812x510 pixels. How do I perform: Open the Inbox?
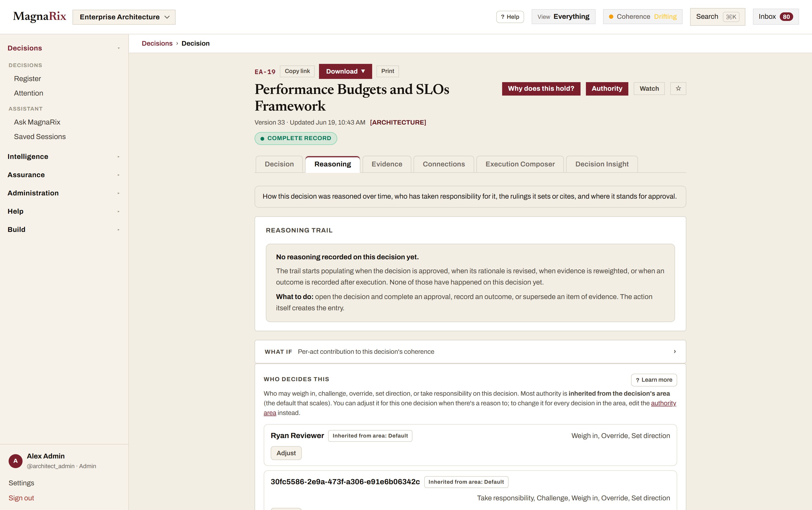(775, 17)
